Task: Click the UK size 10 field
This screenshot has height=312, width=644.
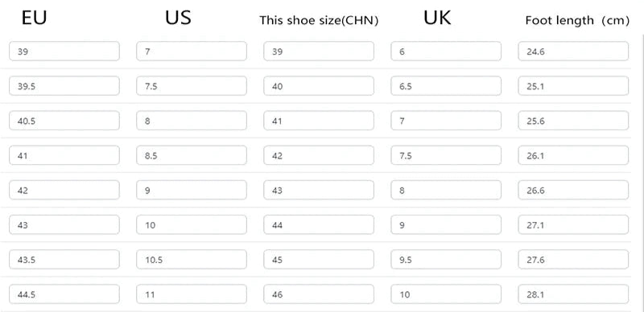Action: pyautogui.click(x=446, y=294)
